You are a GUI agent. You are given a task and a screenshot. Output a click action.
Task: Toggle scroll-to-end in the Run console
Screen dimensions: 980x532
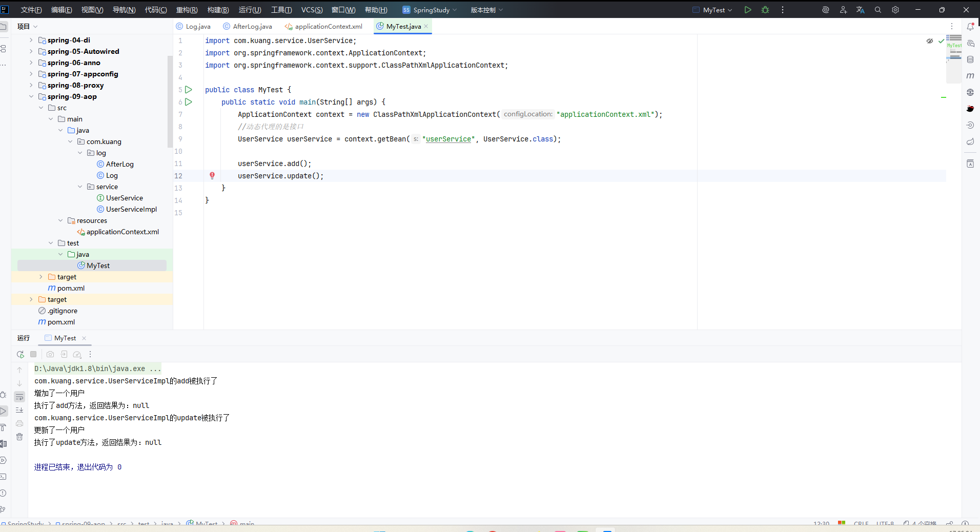point(19,410)
